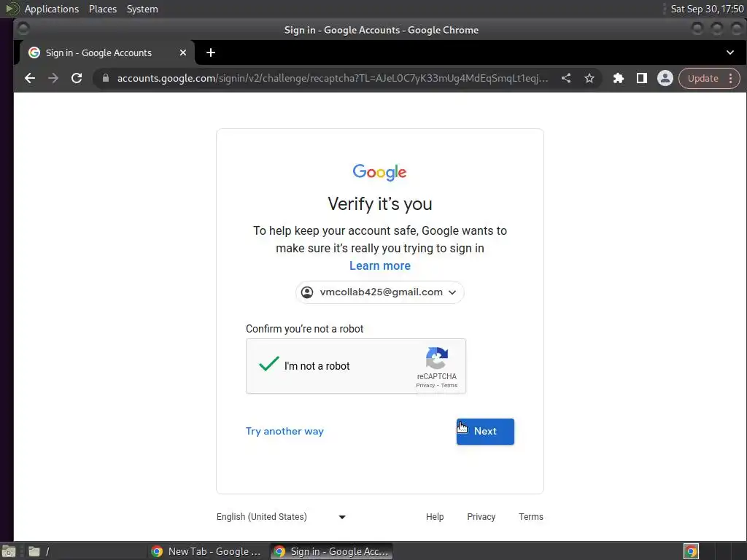
Task: Click the Sat Sep 30, 17:50 clock
Action: (707, 9)
